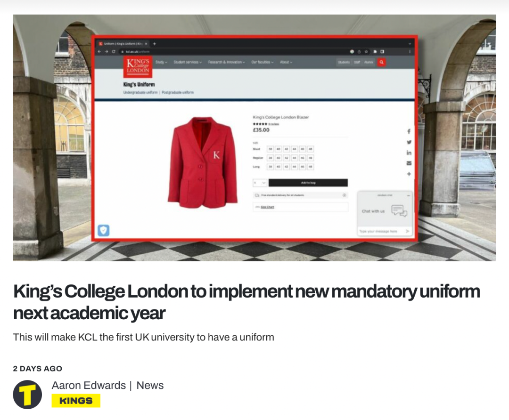This screenshot has height=420, width=509.
Task: Open The Tab yellow T logo
Action: (x=27, y=395)
